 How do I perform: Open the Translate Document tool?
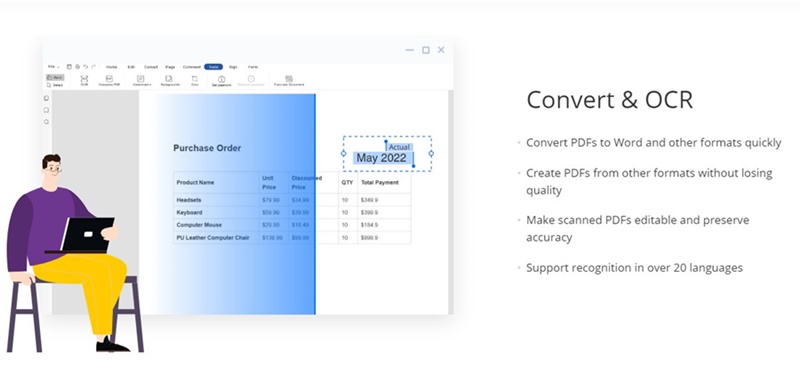point(289,80)
